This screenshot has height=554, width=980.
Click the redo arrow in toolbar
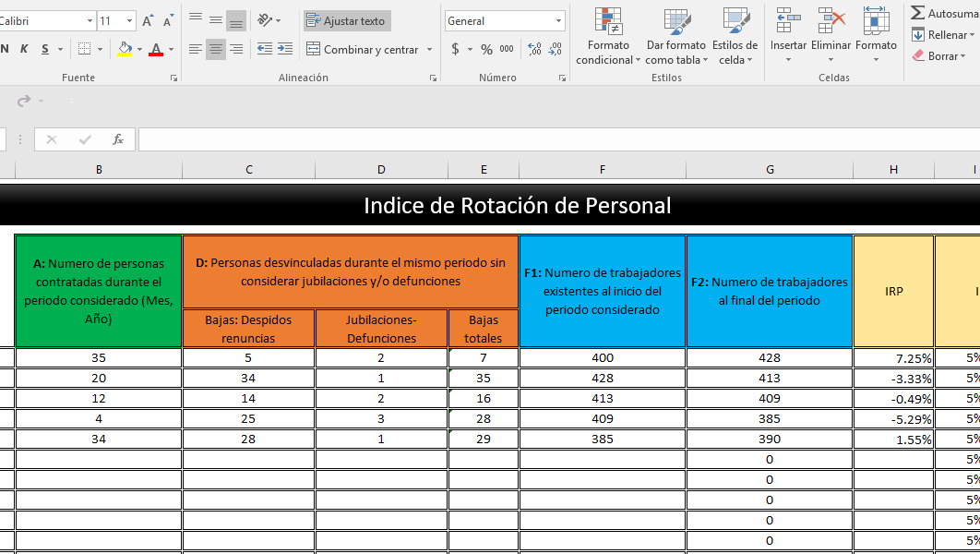[24, 101]
